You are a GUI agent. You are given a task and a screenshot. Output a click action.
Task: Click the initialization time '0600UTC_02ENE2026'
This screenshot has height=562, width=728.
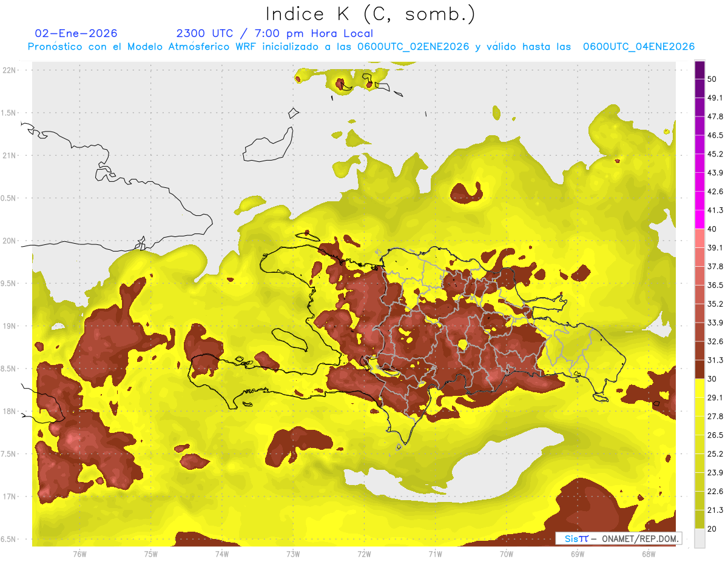coord(413,47)
